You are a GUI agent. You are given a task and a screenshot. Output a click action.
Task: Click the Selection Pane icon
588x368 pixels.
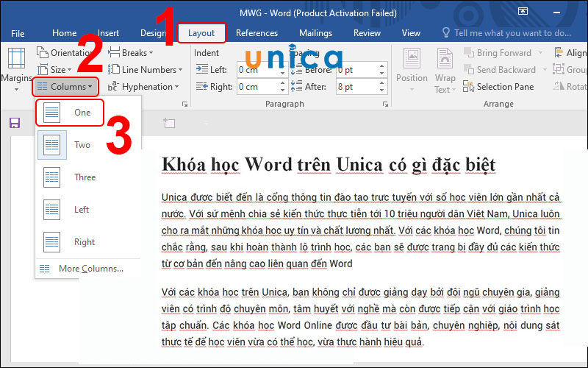pos(468,86)
